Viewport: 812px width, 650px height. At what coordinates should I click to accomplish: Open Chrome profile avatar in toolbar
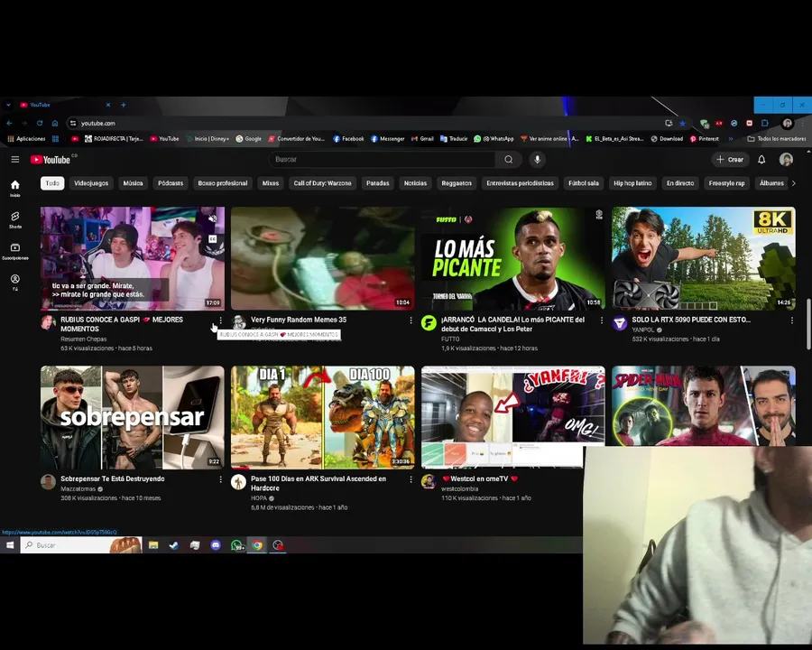(x=787, y=123)
